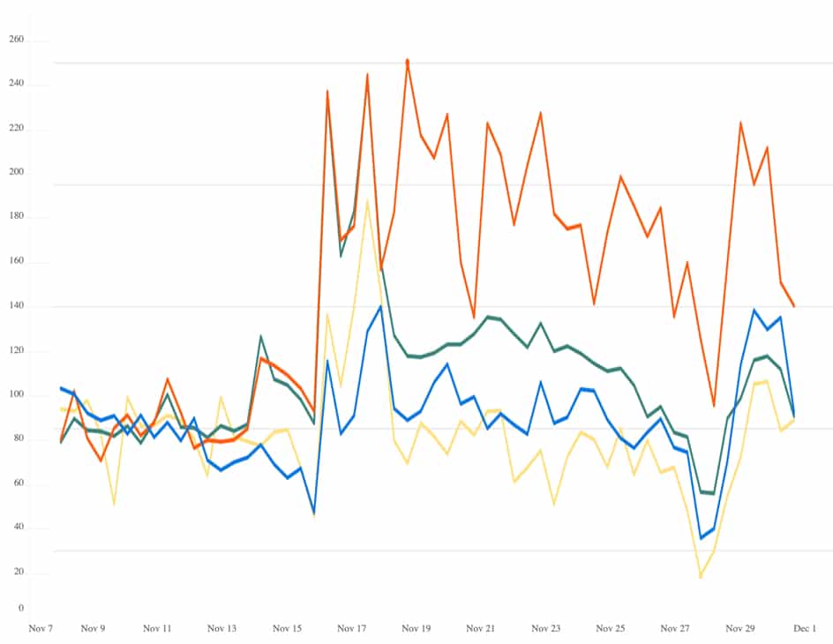Select the 80 y-axis value label
Viewport: 833px width, 644px height.
pyautogui.click(x=18, y=440)
